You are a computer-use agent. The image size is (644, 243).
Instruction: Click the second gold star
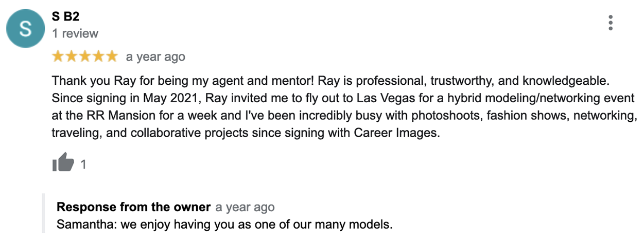[x=72, y=57]
